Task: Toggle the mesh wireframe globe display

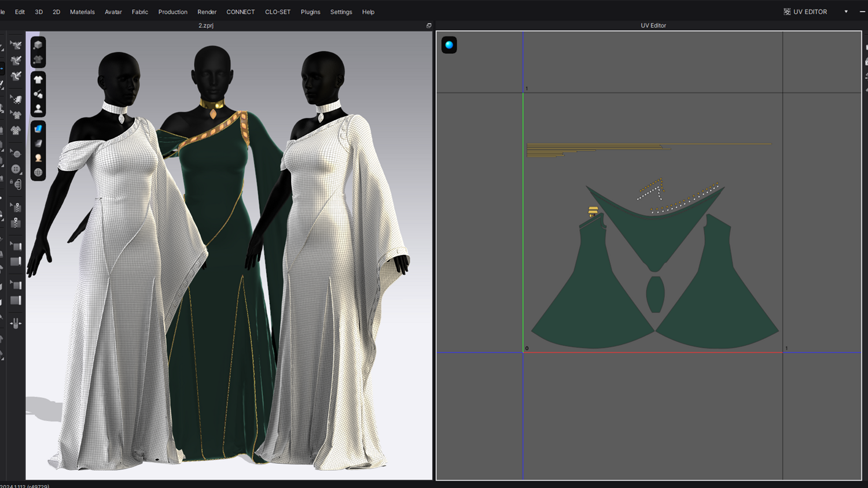Action: pyautogui.click(x=38, y=172)
